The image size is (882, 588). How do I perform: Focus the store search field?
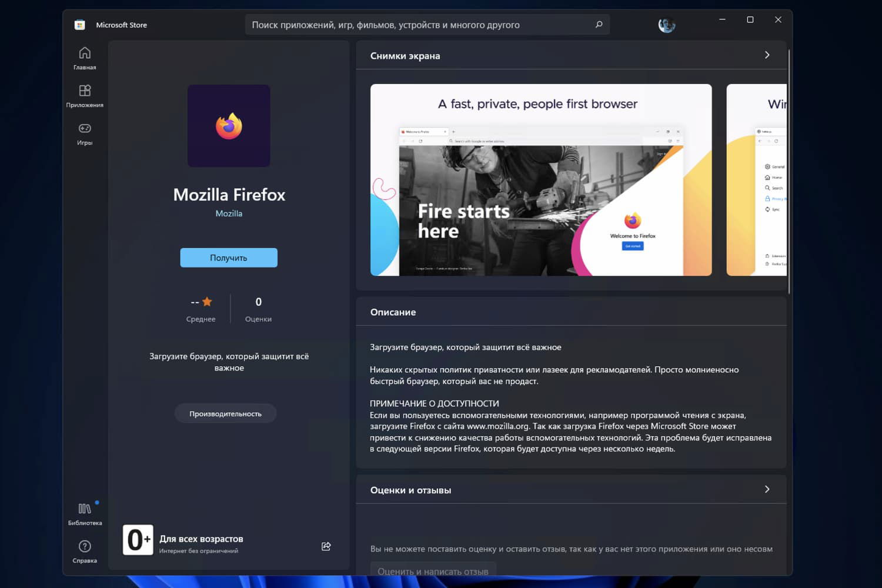coord(427,25)
